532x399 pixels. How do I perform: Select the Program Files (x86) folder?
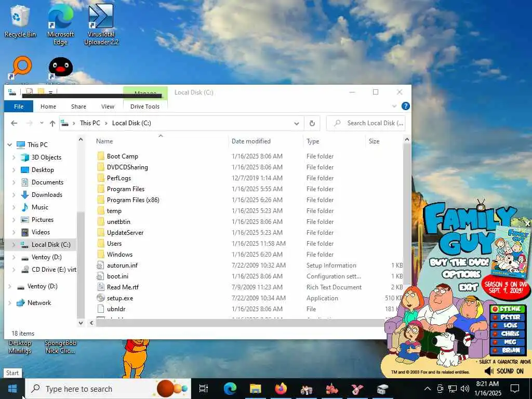(133, 200)
